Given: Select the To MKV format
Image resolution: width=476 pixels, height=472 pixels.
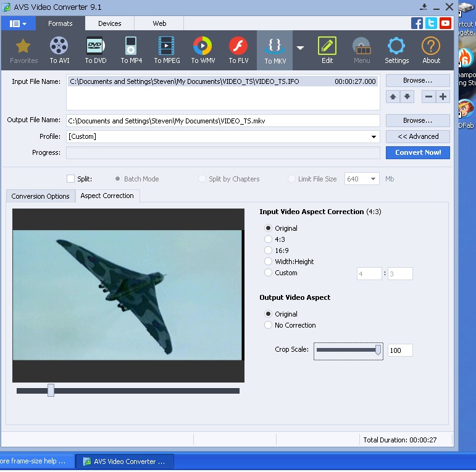Looking at the screenshot, I should 275,51.
